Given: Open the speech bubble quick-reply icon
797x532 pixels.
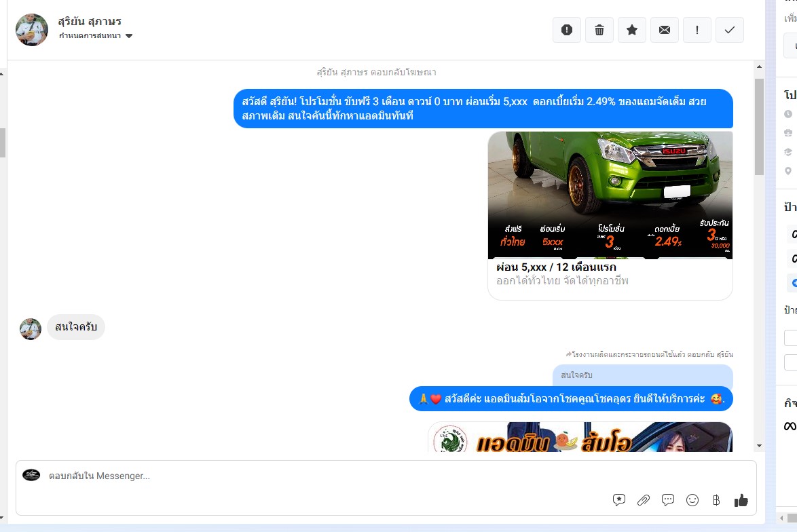Looking at the screenshot, I should 668,500.
